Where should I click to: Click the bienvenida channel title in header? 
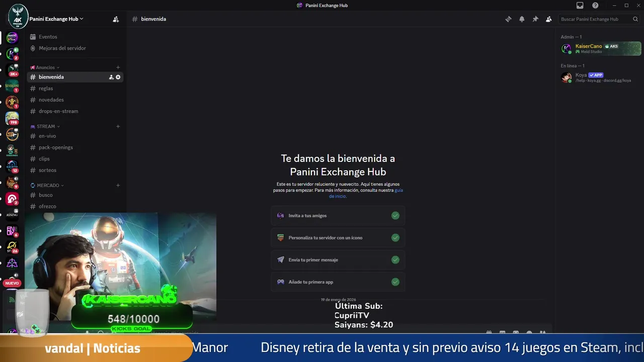tap(153, 19)
